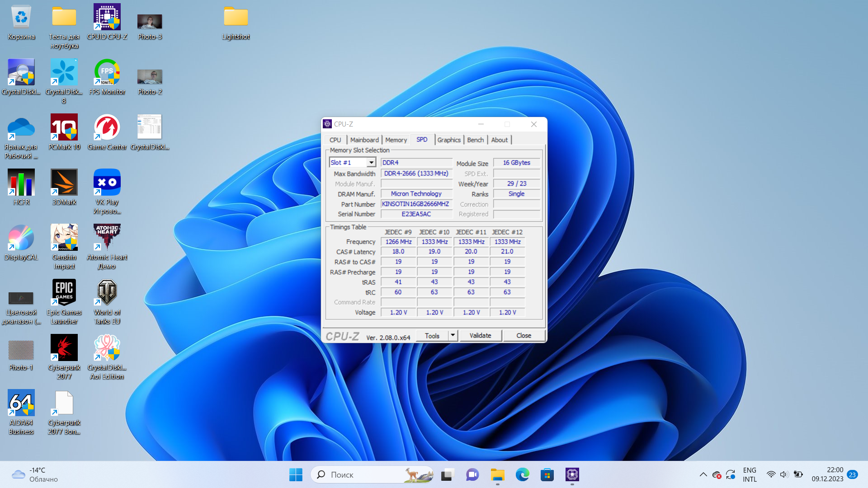
Task: Expand the Slot #1 memory slot dropdown
Action: (x=371, y=163)
